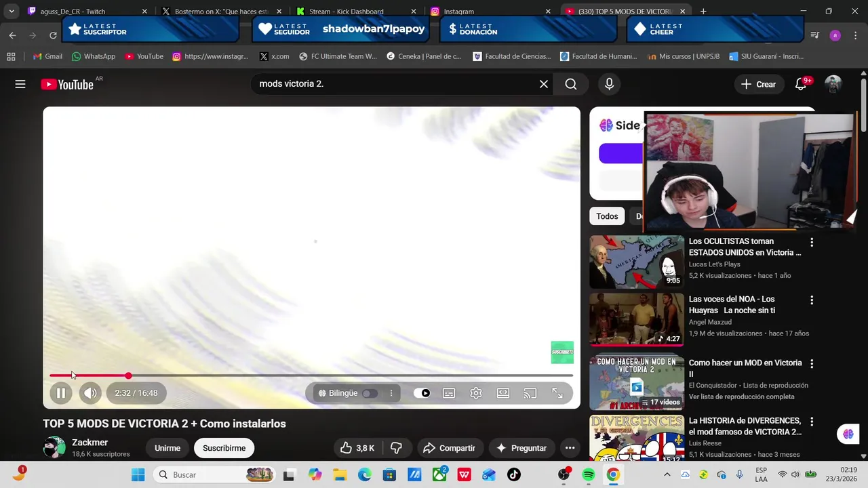Select the Todos filter chip

607,216
